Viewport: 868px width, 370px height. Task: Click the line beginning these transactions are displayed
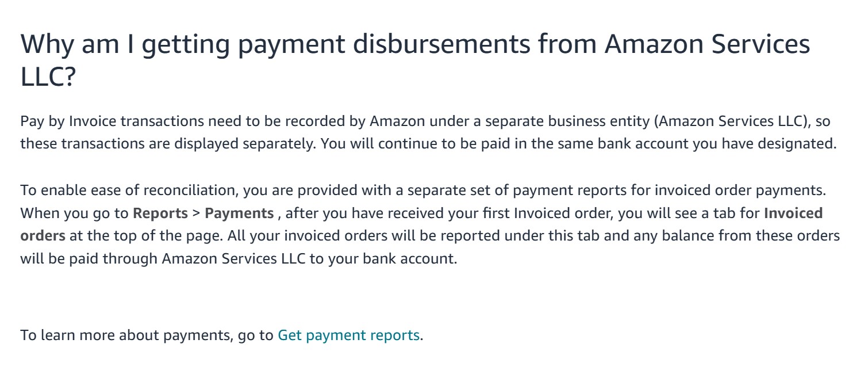pyautogui.click(x=428, y=143)
